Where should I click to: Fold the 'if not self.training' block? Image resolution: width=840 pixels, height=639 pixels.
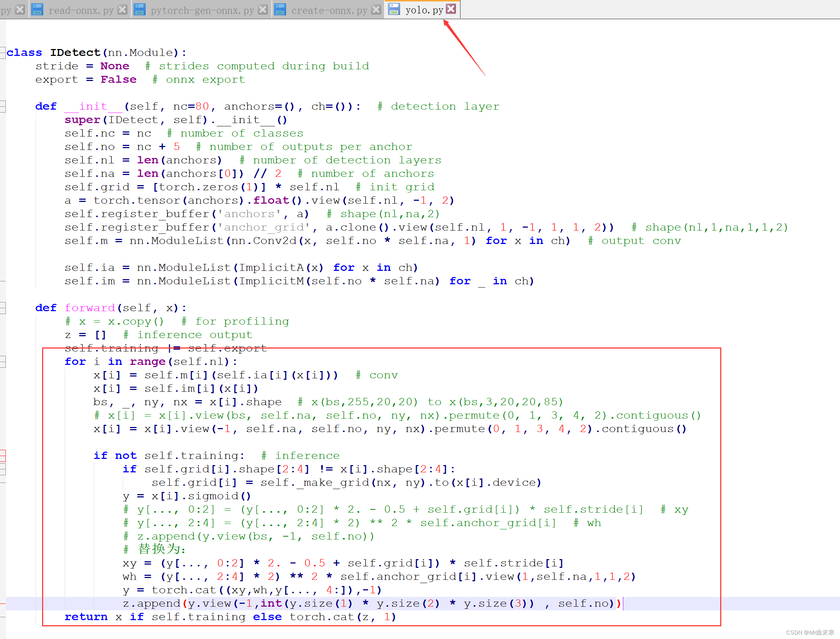(3, 455)
